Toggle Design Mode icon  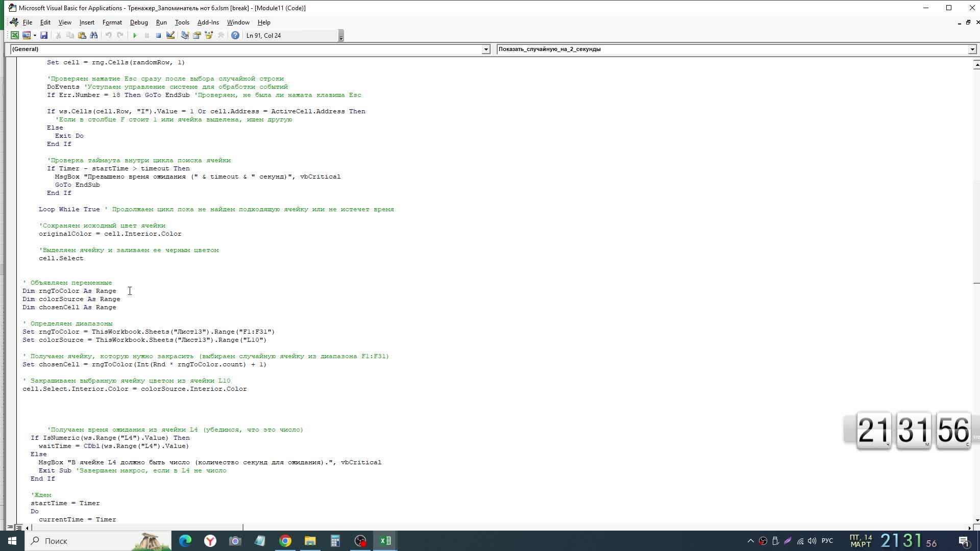click(x=170, y=35)
